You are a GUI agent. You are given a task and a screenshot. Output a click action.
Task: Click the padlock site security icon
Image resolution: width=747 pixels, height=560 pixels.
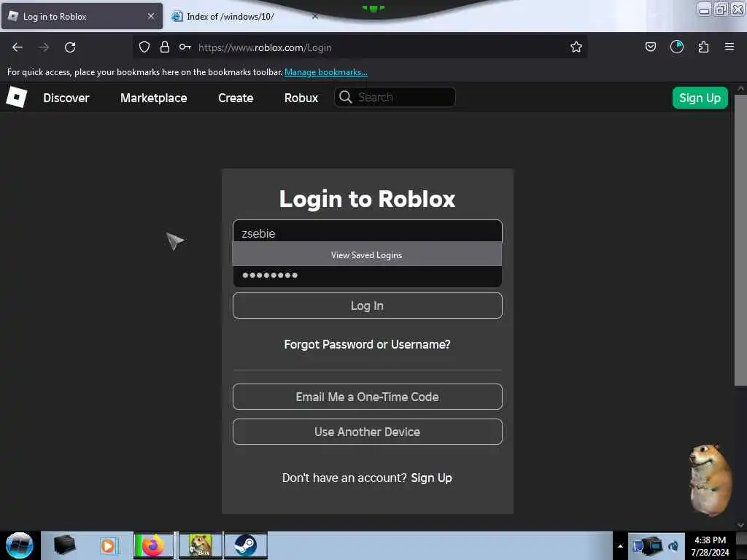(165, 47)
